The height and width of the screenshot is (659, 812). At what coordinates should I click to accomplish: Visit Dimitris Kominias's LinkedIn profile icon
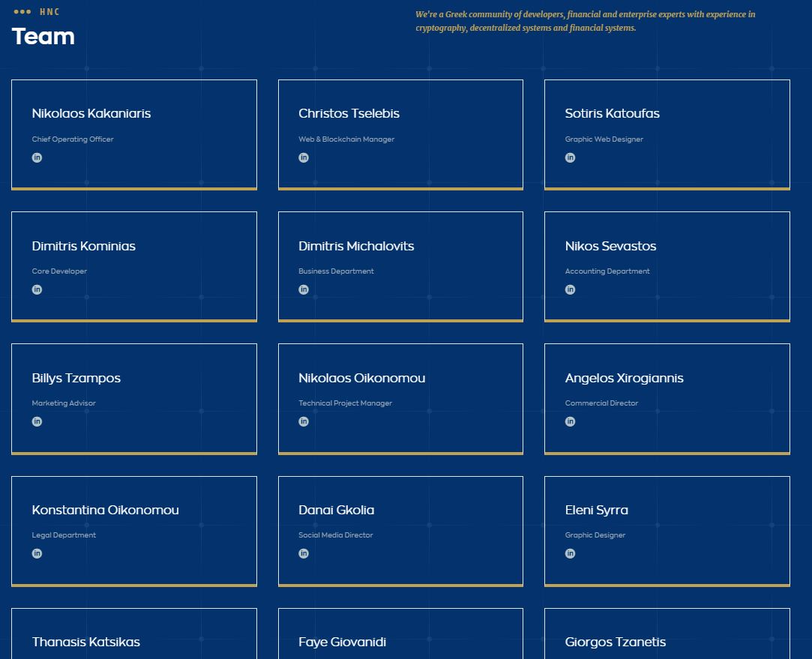[37, 289]
